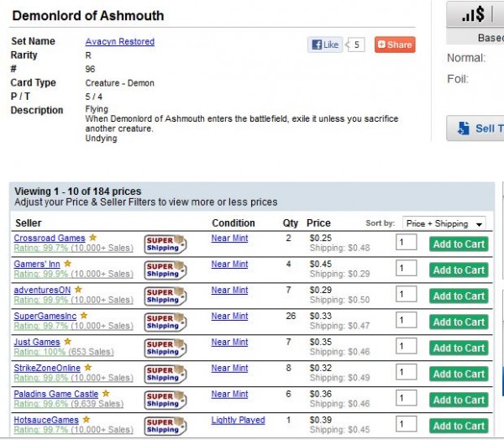Click gold star next to SuperGamesInc
This screenshot has height=440, width=504.
(84, 316)
